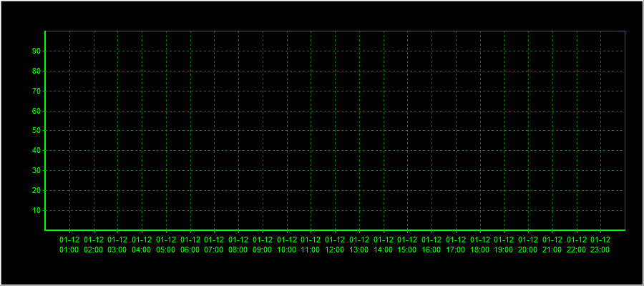644x286 pixels.
Task: Select the 30 value label on y-axis
Action: coord(36,171)
